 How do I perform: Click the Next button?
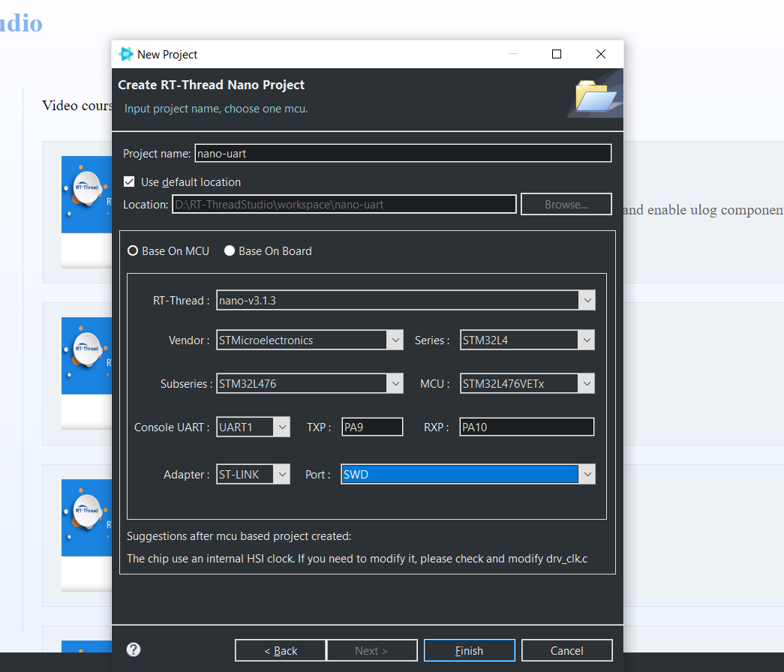click(x=371, y=650)
